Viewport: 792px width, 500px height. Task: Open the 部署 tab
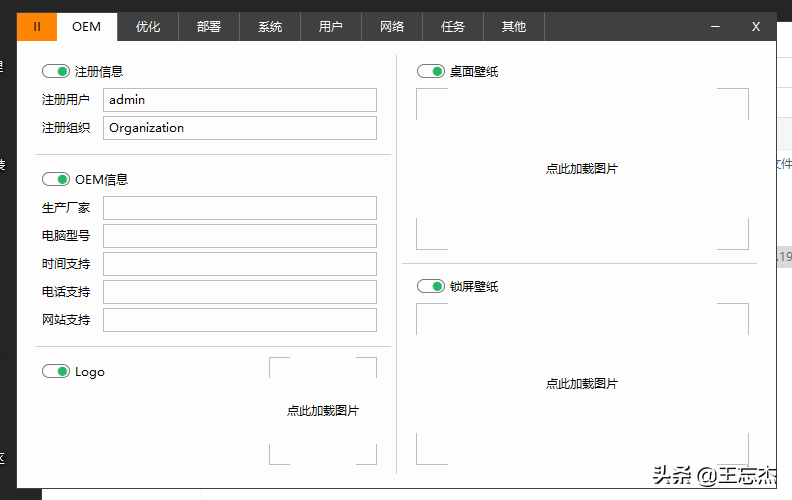(209, 27)
